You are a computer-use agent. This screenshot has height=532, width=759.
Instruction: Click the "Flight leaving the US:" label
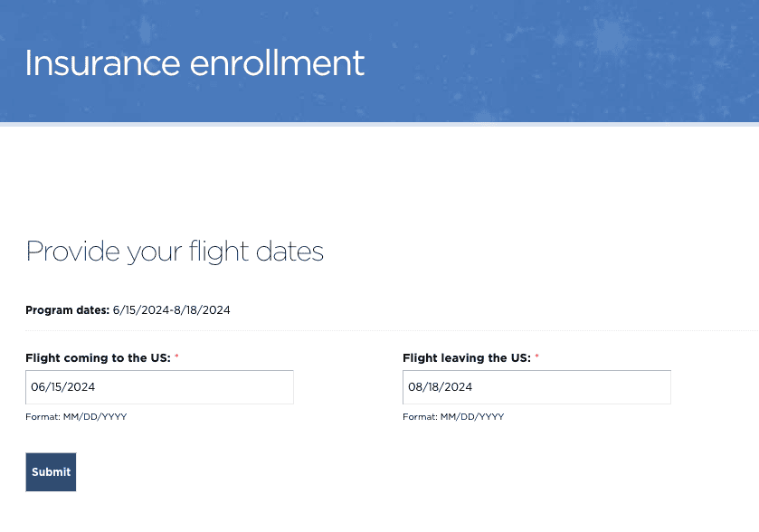point(466,358)
